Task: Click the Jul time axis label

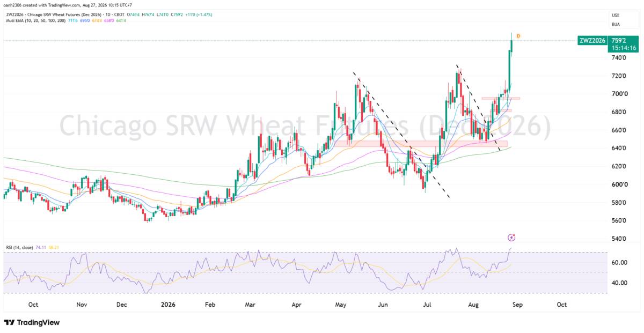Action: pyautogui.click(x=427, y=305)
